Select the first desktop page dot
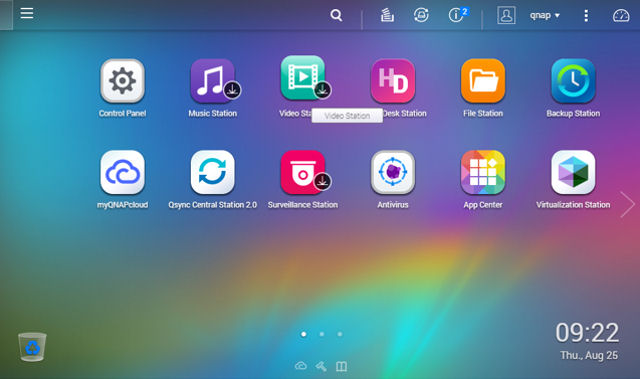This screenshot has width=640, height=379. click(x=304, y=334)
